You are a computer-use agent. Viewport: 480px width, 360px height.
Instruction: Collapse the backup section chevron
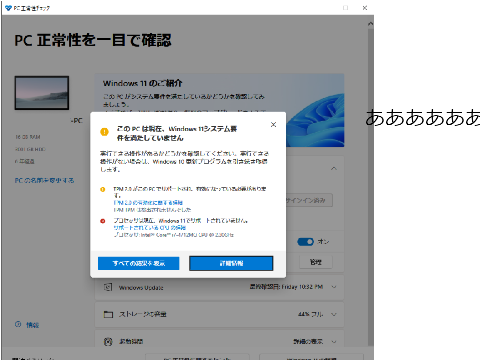point(334,169)
